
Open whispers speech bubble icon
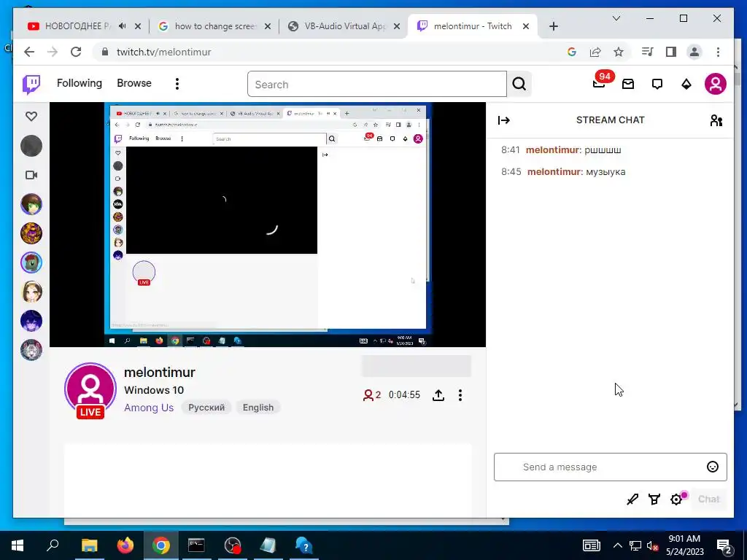[x=657, y=85]
